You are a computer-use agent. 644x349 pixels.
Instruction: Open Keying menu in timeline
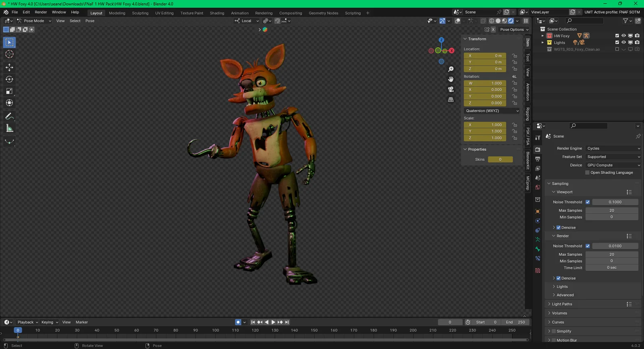(x=49, y=322)
